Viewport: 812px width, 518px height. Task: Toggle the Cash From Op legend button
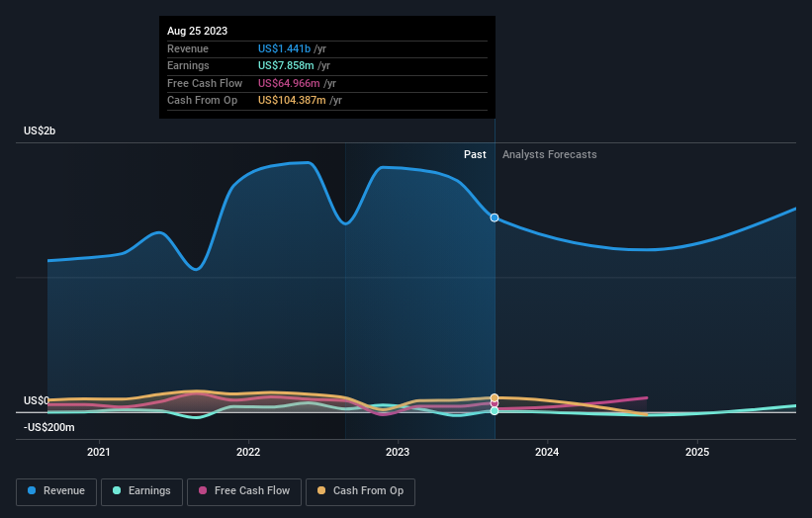[x=360, y=491]
